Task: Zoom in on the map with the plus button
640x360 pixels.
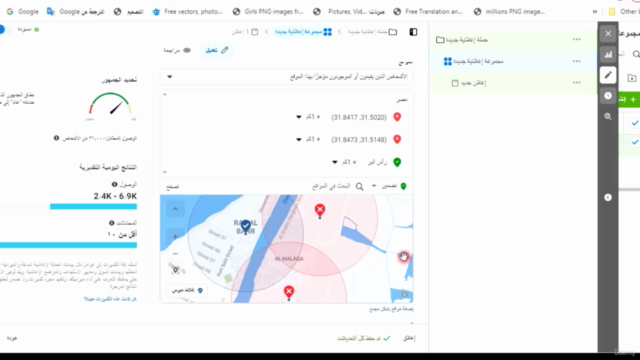Action: click(175, 236)
